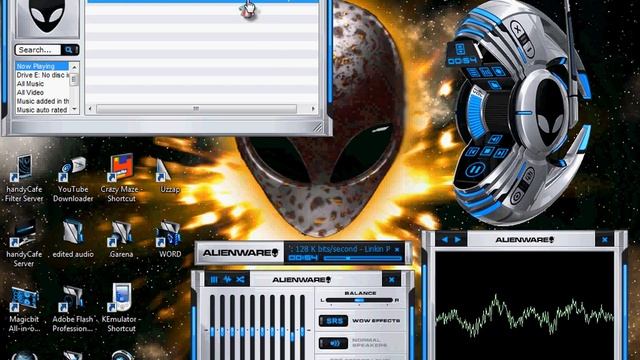Click the shuffle-arrows icon in EQ window header
Viewport: 640px width, 360px height.
click(241, 280)
